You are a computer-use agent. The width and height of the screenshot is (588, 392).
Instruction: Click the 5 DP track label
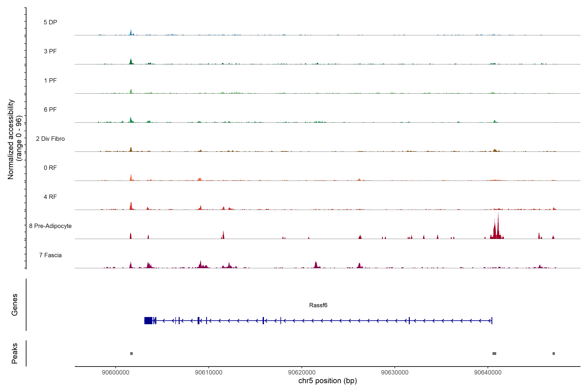coord(50,22)
